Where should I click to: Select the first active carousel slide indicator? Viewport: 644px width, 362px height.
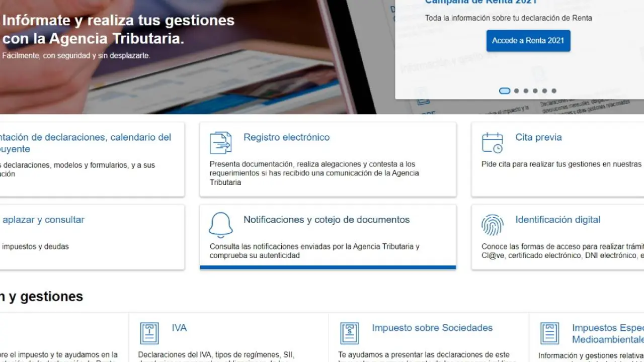pyautogui.click(x=504, y=91)
